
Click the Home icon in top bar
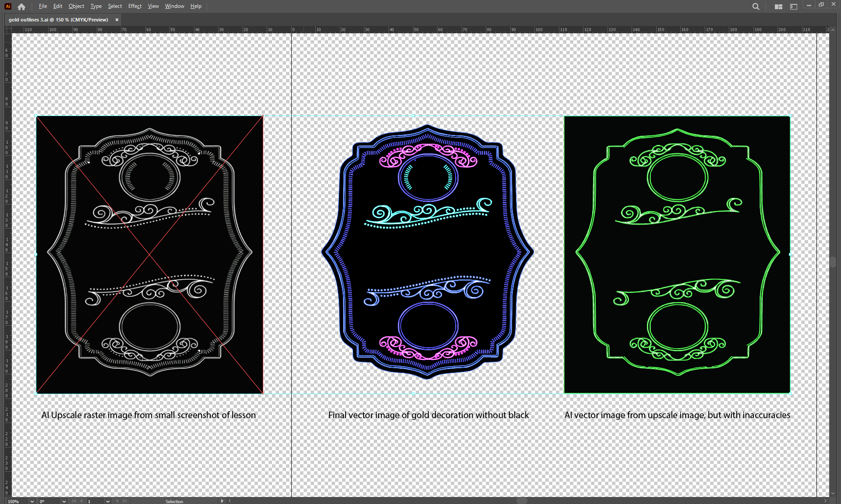click(21, 7)
